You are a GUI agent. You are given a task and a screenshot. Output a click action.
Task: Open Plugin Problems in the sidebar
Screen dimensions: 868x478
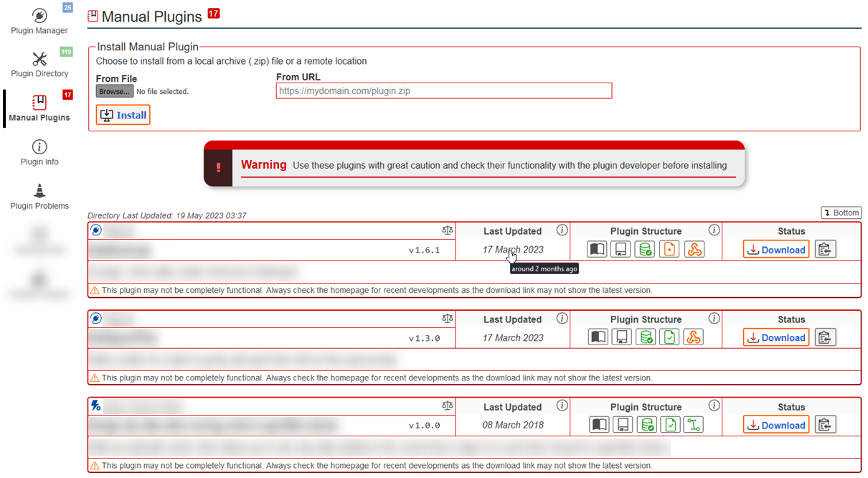pyautogui.click(x=39, y=197)
